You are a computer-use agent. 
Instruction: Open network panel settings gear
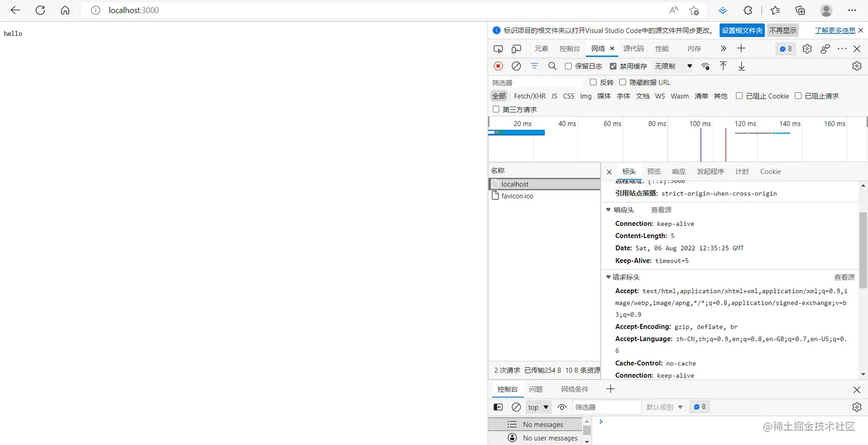pyautogui.click(x=857, y=66)
